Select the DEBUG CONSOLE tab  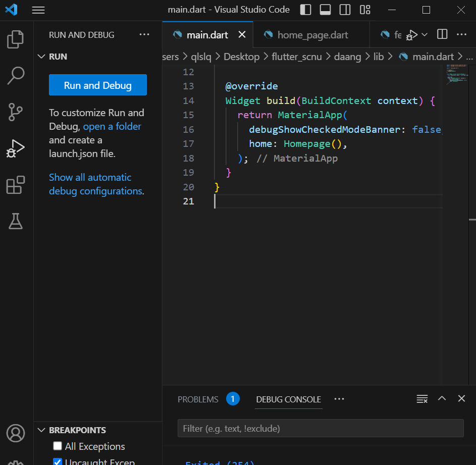pyautogui.click(x=288, y=399)
